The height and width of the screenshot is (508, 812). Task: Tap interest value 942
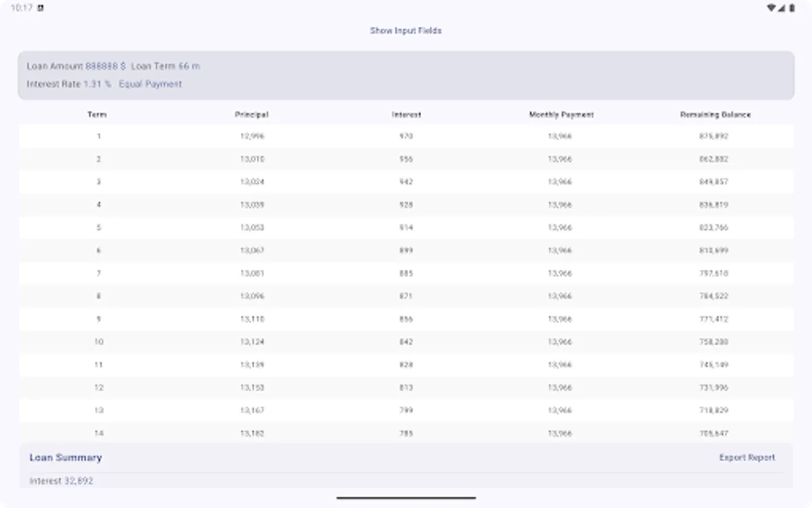coord(406,182)
